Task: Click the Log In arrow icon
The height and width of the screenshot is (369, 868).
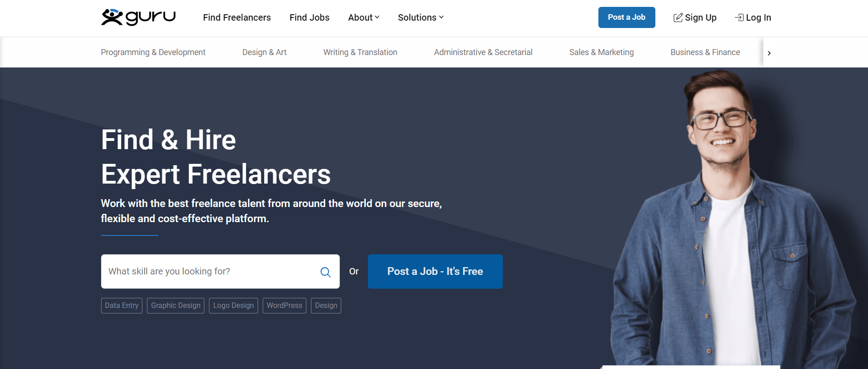Action: [739, 17]
